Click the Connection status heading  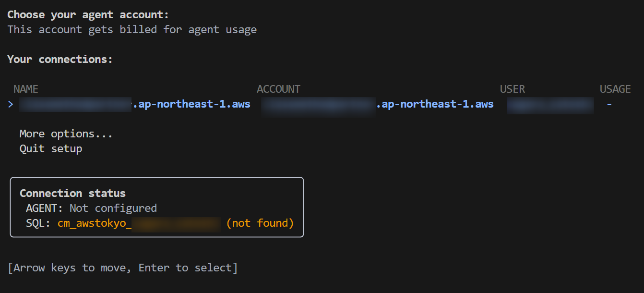click(72, 193)
